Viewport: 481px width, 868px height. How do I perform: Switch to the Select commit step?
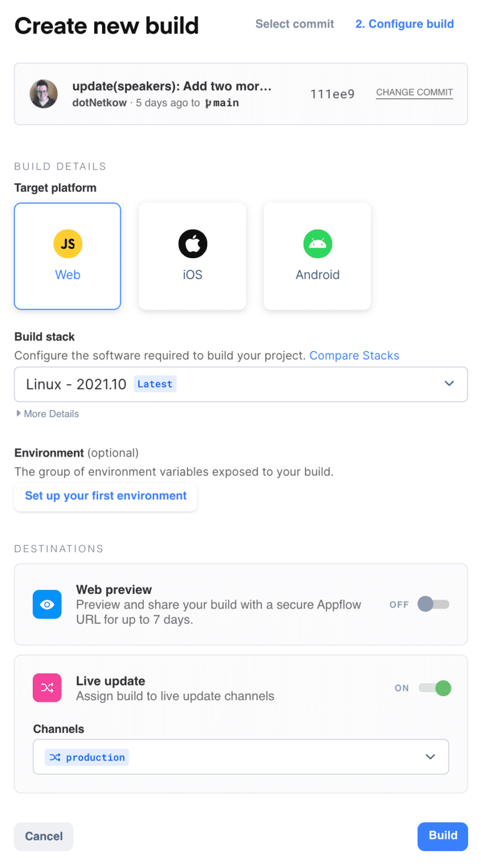[x=294, y=24]
